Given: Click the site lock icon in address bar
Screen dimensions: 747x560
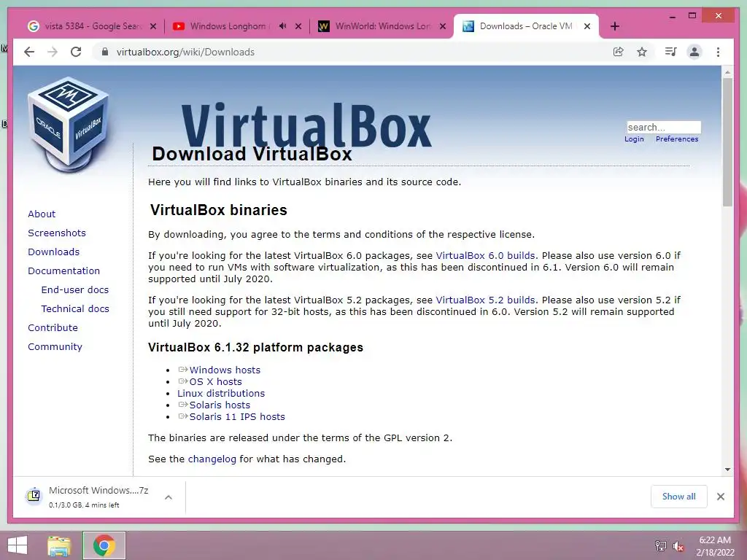Looking at the screenshot, I should tap(105, 52).
